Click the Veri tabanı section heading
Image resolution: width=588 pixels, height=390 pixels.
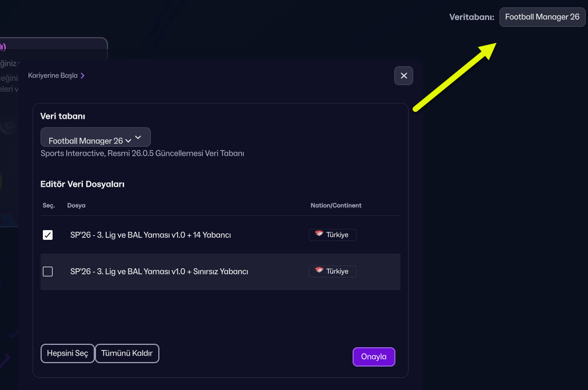click(x=63, y=116)
